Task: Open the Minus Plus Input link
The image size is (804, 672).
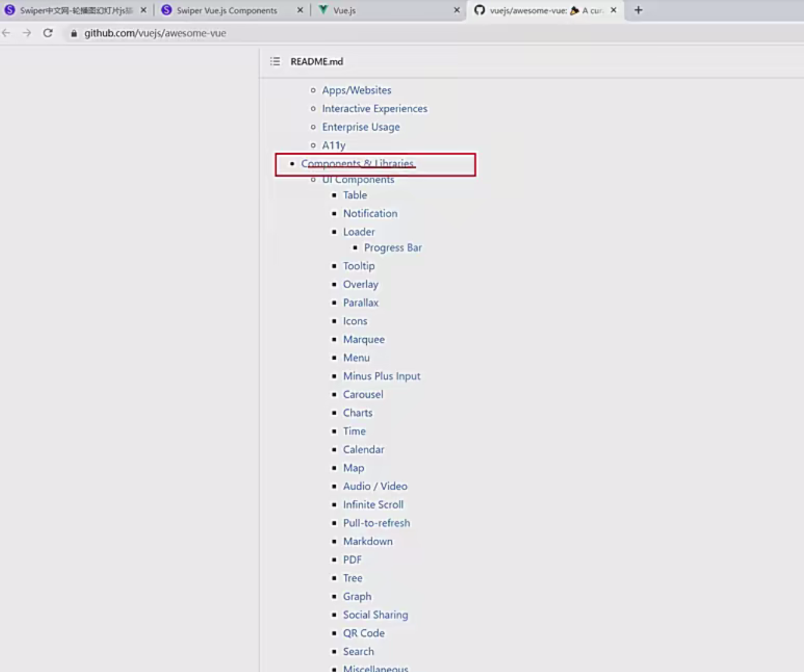Action: tap(382, 375)
